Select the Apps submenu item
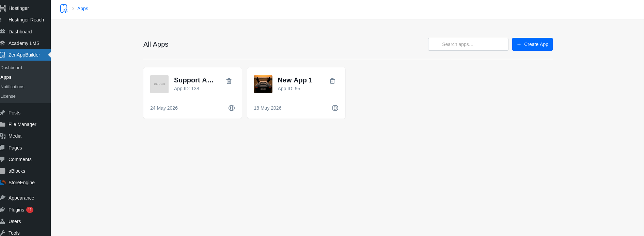The width and height of the screenshot is (644, 236). [x=6, y=77]
